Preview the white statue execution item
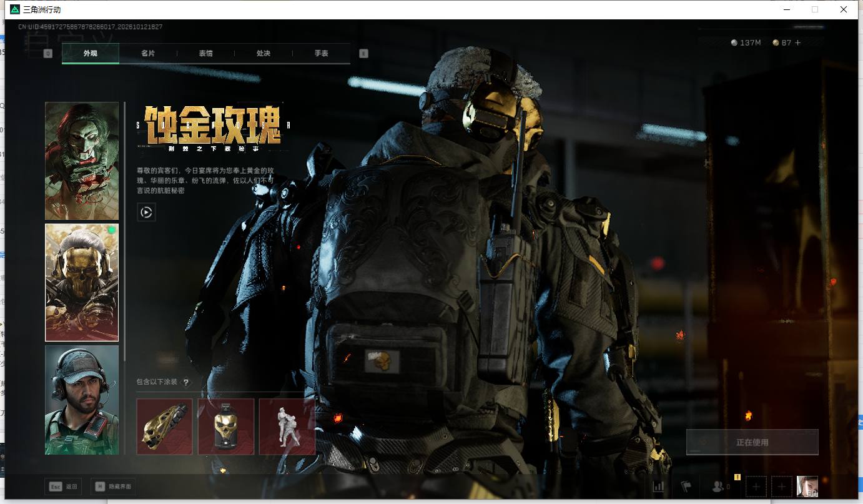 click(x=287, y=427)
